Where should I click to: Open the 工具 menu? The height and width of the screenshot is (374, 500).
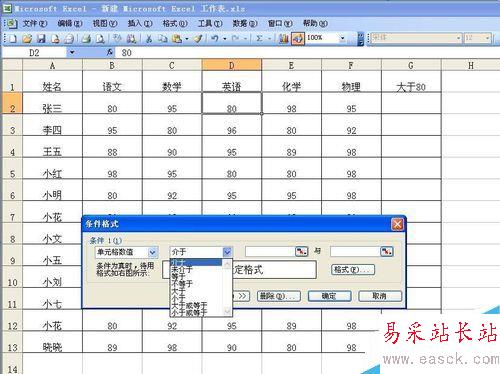(210, 24)
